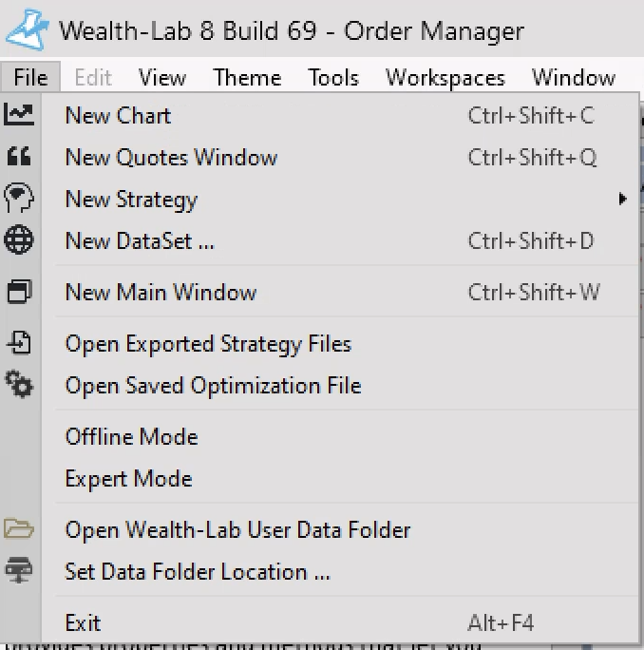Select Open Saved Optimization File
The image size is (644, 650).
click(213, 386)
